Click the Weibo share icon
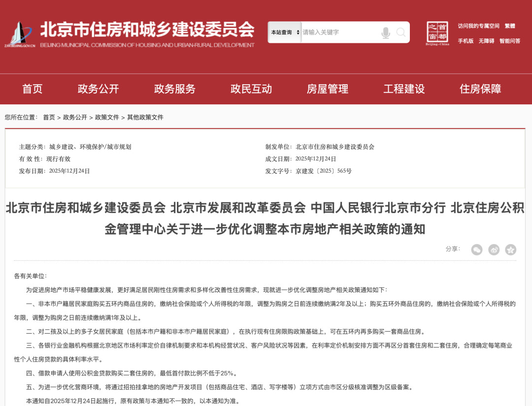The width and height of the screenshot is (532, 406). (x=493, y=250)
